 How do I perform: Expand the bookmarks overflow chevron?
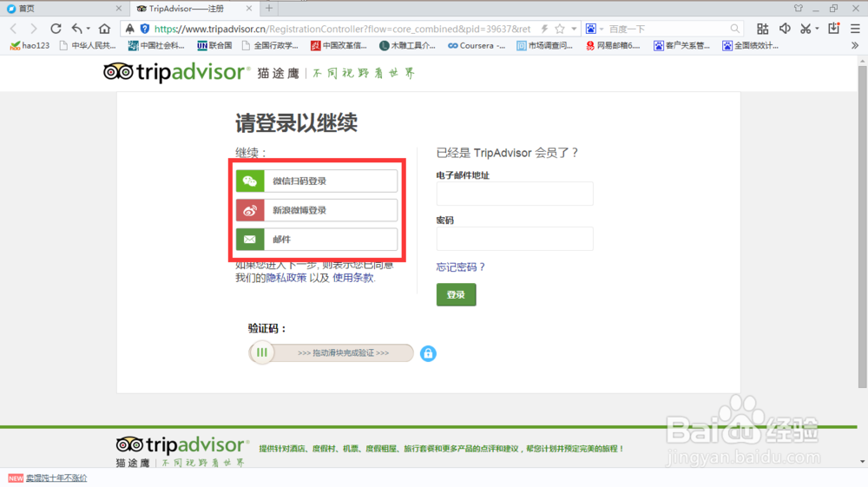pyautogui.click(x=855, y=45)
